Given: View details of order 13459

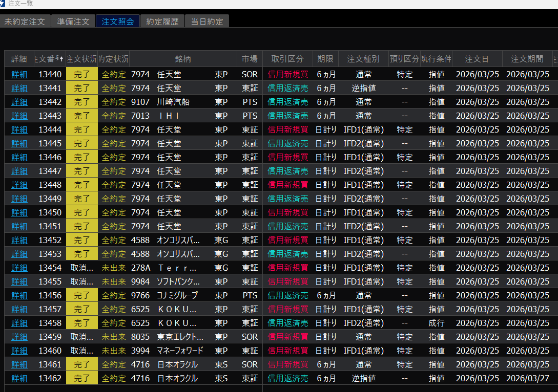Looking at the screenshot, I should coord(19,337).
